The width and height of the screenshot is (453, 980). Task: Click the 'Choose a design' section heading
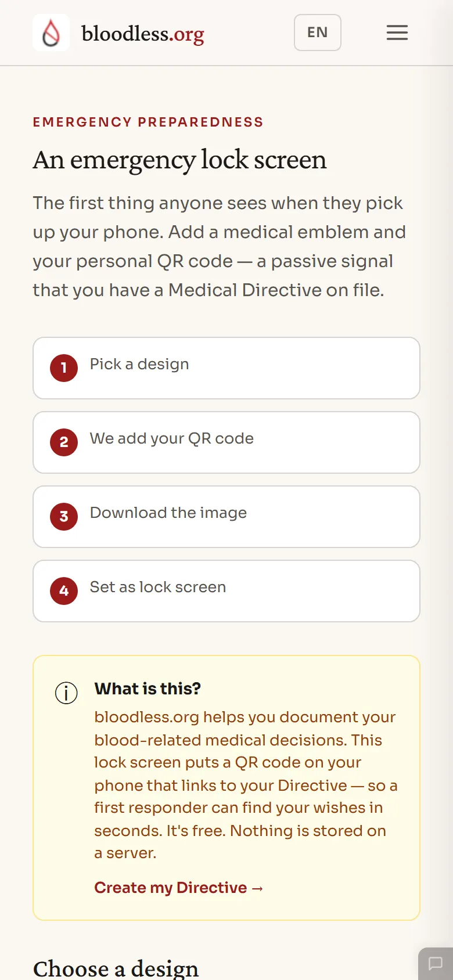click(x=116, y=968)
